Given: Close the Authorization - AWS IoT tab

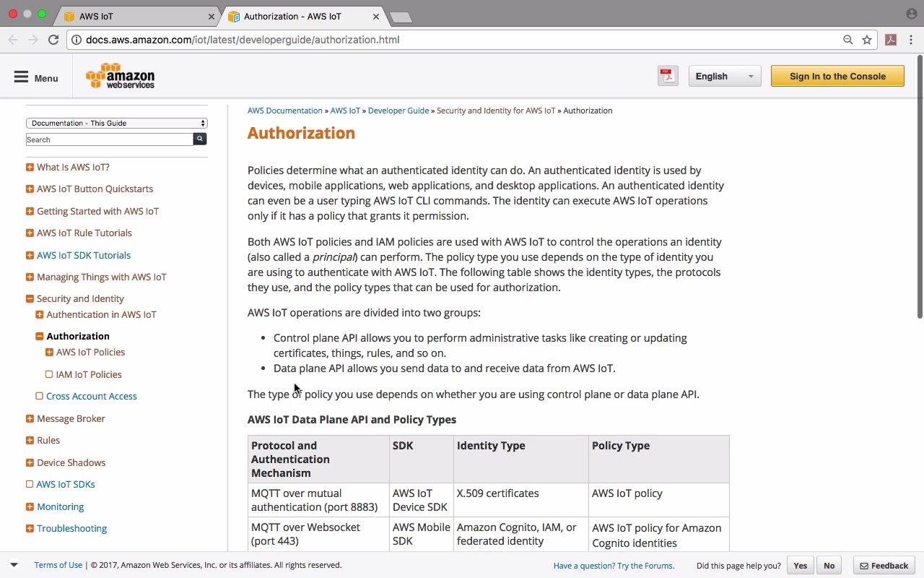Looking at the screenshot, I should 376,16.
